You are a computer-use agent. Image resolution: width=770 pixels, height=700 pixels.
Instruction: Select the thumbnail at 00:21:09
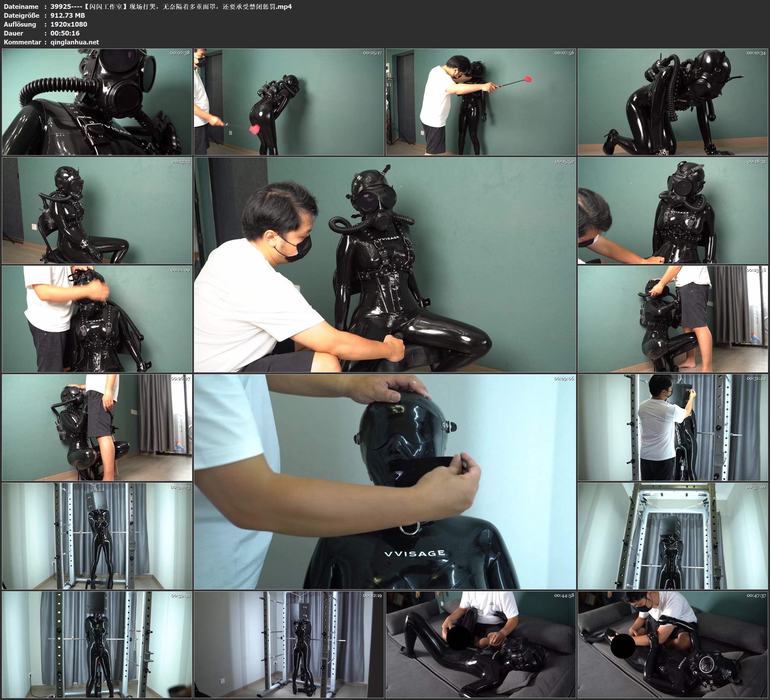tap(97, 319)
